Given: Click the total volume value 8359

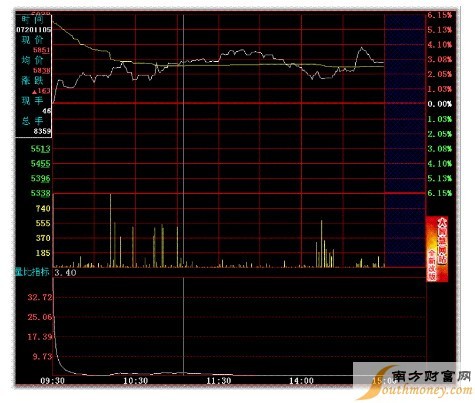Looking at the screenshot, I should [x=42, y=131].
